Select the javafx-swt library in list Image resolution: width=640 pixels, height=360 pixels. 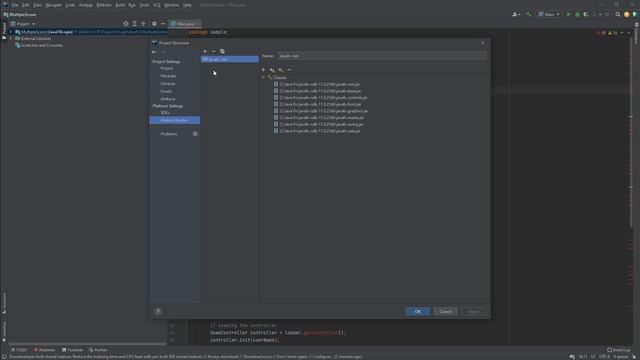click(229, 59)
